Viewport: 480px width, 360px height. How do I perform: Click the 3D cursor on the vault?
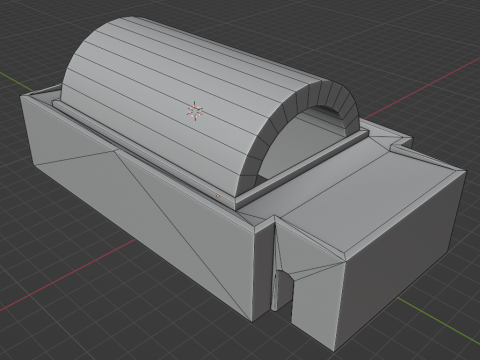[x=195, y=111]
